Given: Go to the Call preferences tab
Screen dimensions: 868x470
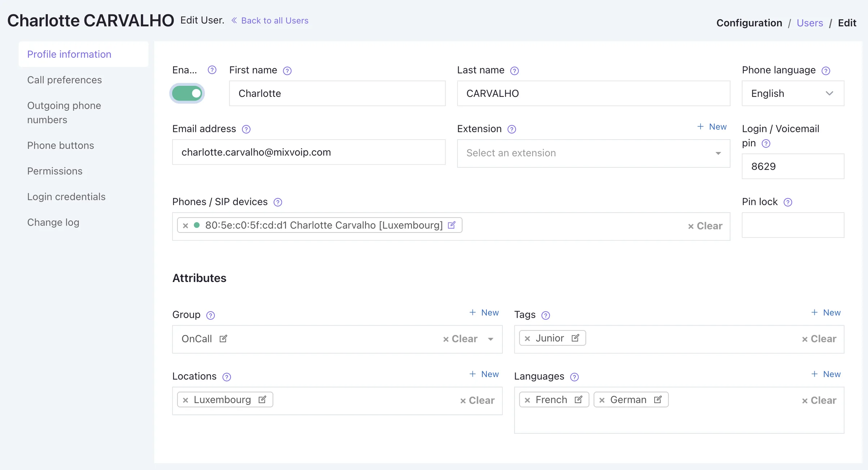Looking at the screenshot, I should pyautogui.click(x=64, y=80).
